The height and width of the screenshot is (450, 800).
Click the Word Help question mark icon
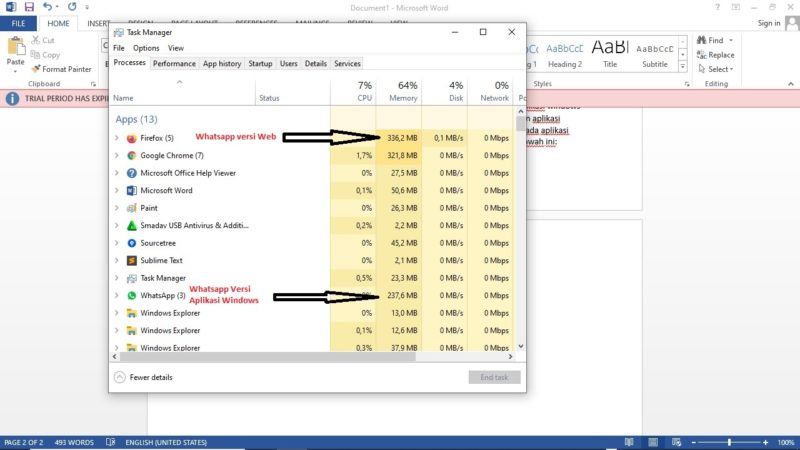(717, 7)
